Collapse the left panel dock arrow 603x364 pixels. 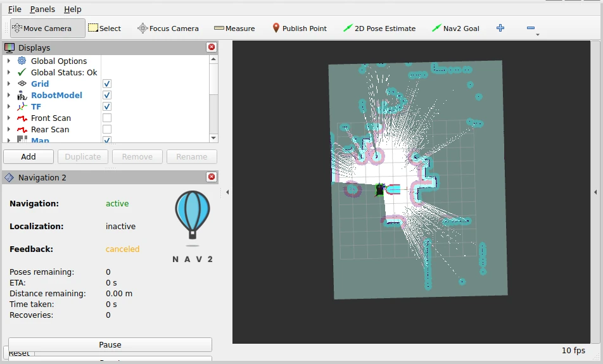227,192
